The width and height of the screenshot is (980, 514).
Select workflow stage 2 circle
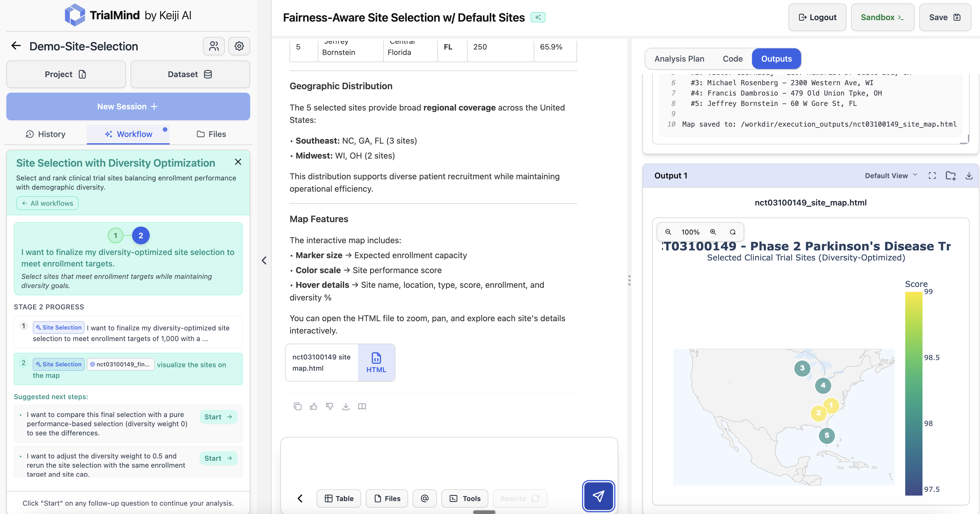(141, 235)
